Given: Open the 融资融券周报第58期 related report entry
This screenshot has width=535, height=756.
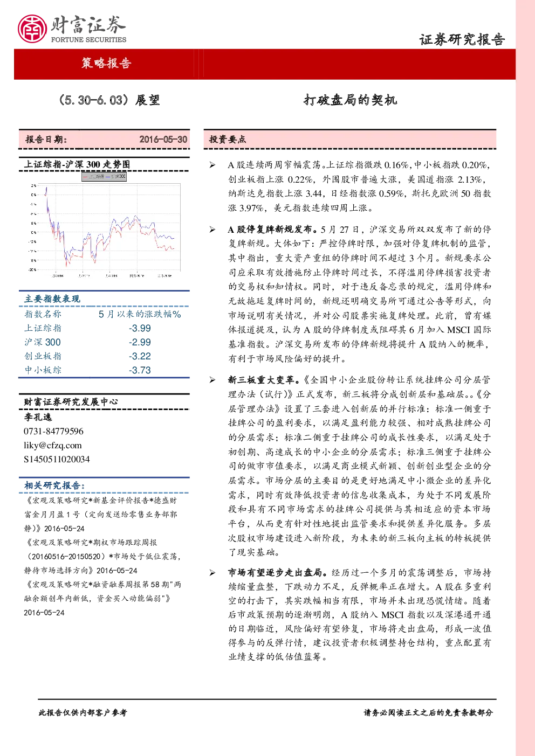Looking at the screenshot, I should coord(102,598).
